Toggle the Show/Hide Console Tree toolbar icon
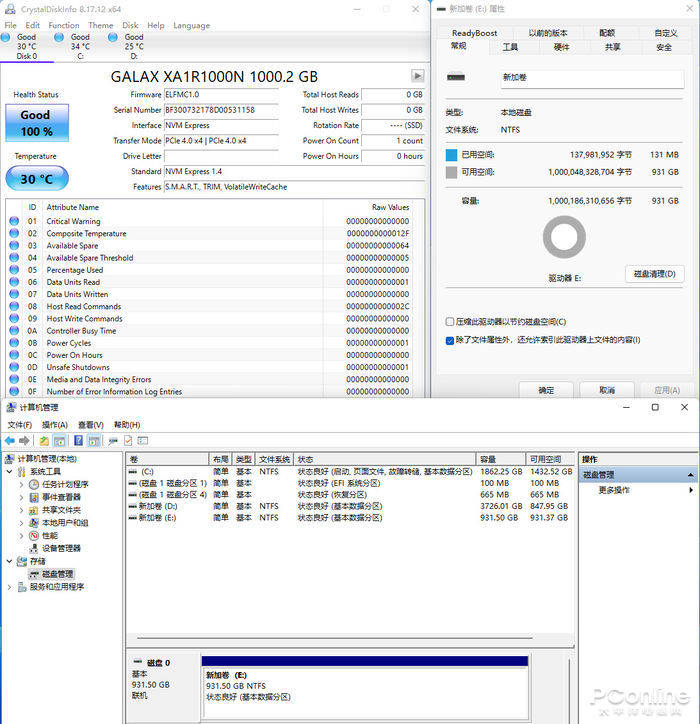Viewport: 700px width, 724px height. pos(60,441)
